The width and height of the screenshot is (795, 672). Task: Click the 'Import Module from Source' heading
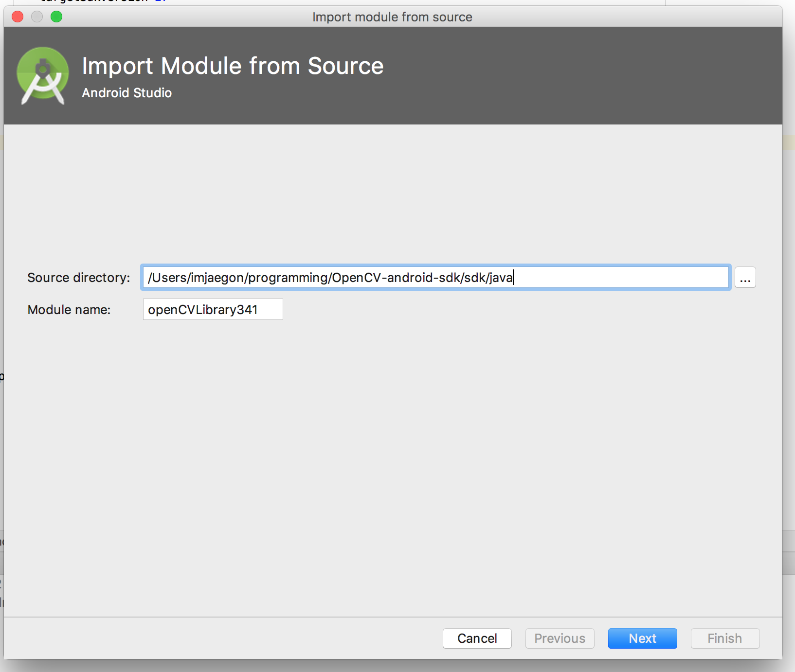pyautogui.click(x=233, y=66)
